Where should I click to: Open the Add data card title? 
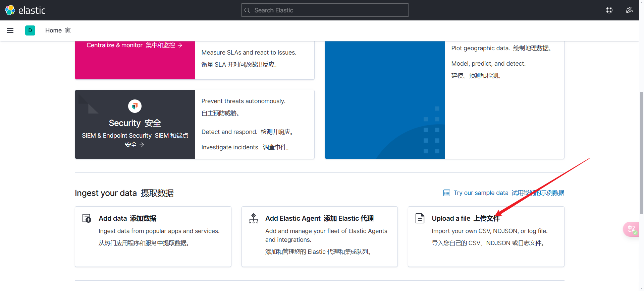[127, 218]
